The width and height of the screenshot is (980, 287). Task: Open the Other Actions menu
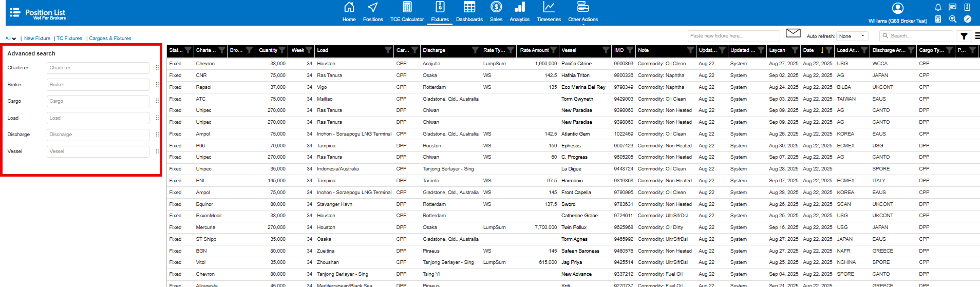coord(582,12)
